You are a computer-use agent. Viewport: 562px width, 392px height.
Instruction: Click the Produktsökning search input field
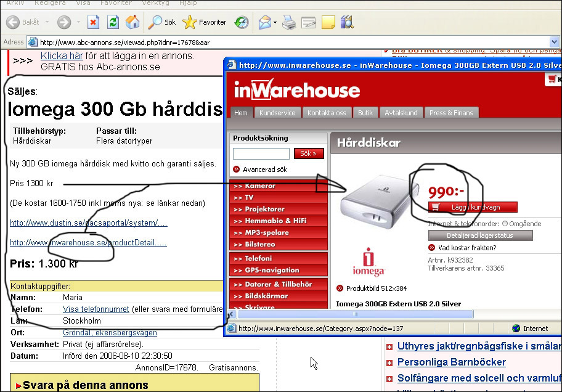pyautogui.click(x=261, y=153)
